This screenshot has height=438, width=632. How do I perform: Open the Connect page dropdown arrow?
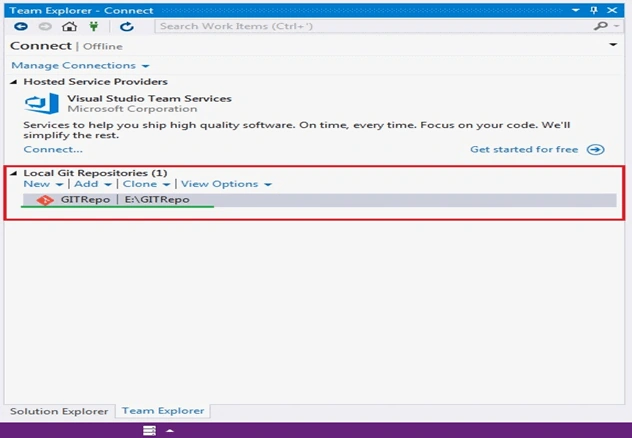tap(613, 45)
